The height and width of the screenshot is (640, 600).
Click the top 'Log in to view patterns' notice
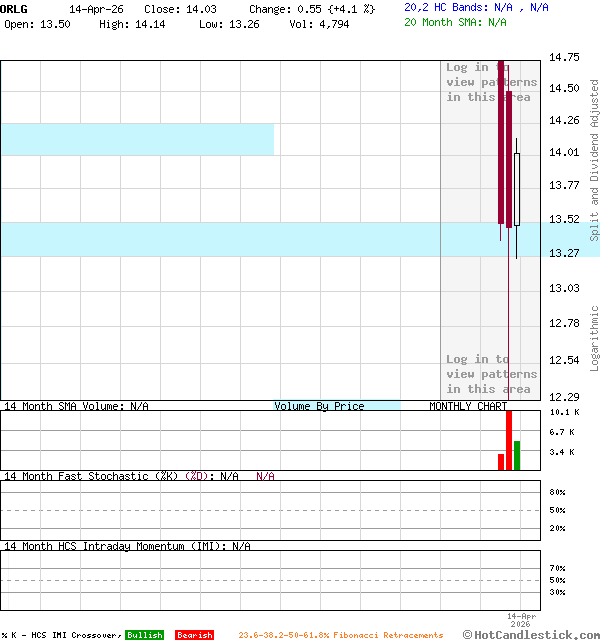tap(491, 82)
